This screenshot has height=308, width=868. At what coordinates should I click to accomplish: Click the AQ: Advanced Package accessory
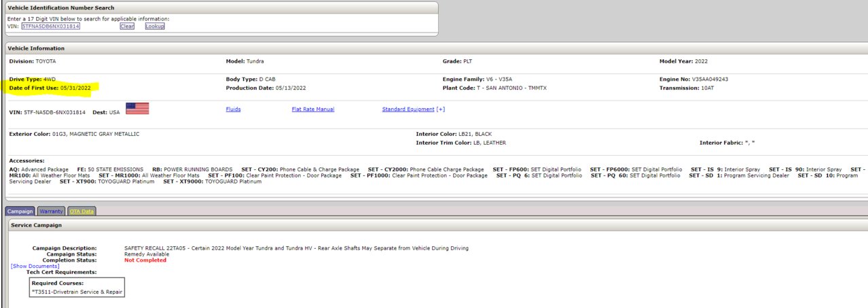(39, 169)
